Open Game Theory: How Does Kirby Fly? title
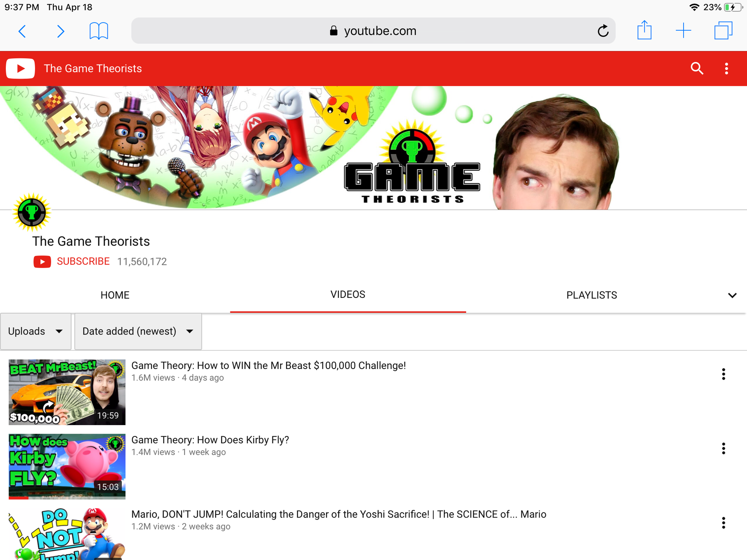The width and height of the screenshot is (747, 560). point(210,440)
